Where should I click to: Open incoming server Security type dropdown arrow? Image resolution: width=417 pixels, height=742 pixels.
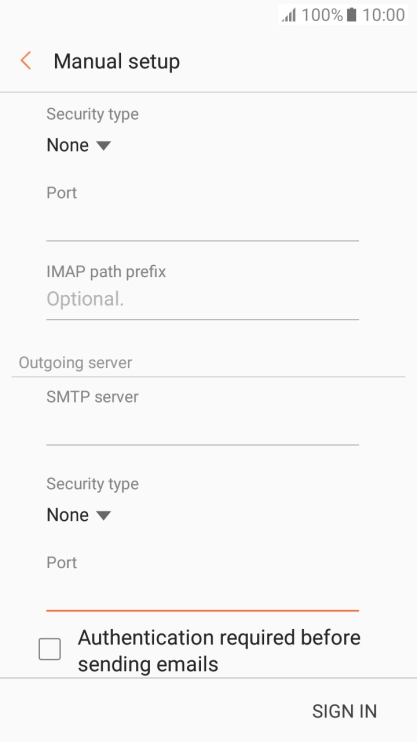click(x=103, y=145)
